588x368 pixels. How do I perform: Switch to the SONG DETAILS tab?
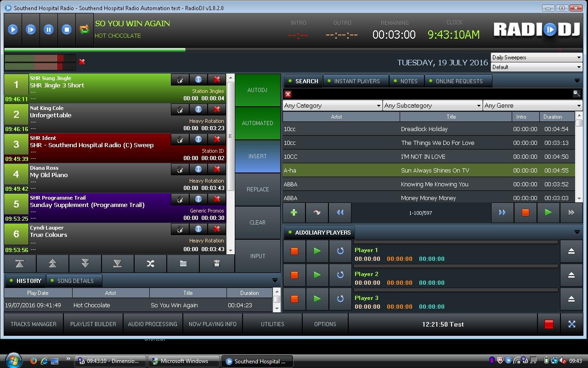74,281
